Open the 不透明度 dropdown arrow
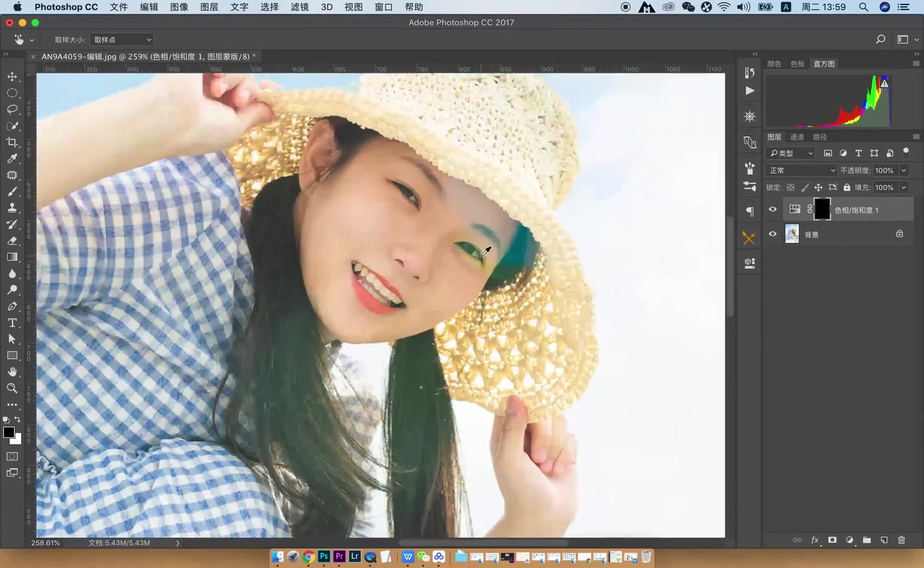 (x=904, y=170)
